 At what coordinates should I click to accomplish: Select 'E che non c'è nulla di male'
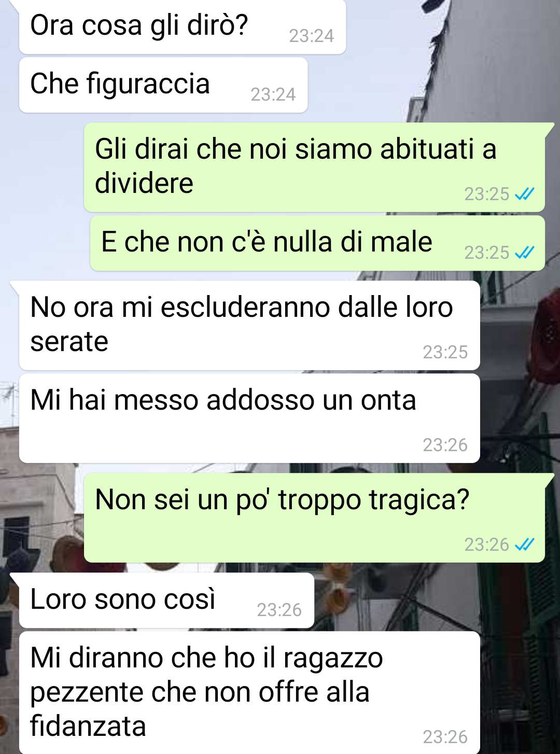(317, 243)
